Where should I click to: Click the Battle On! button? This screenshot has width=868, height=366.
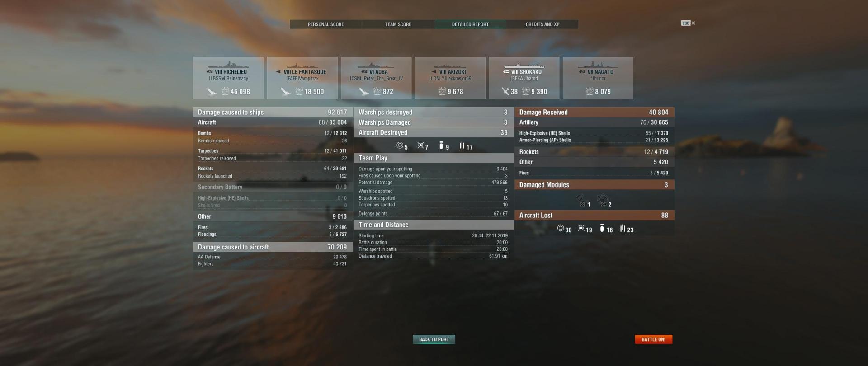[x=653, y=339]
